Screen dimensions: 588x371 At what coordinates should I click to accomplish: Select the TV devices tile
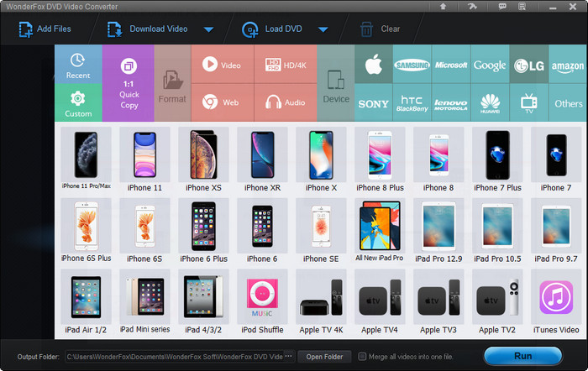(x=529, y=102)
